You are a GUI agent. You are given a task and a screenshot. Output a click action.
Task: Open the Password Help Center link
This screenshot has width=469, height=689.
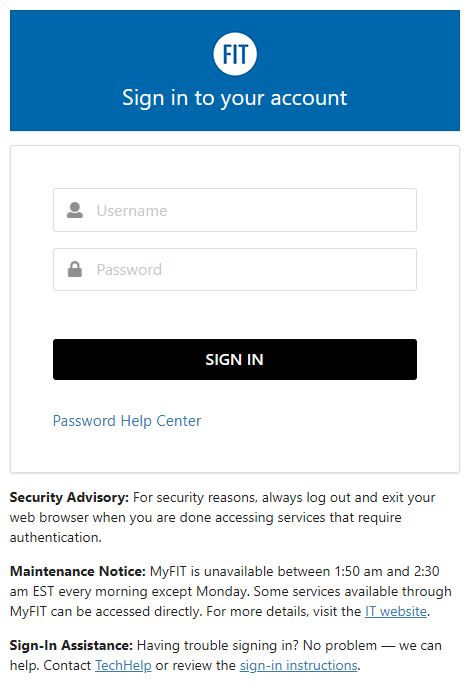click(x=127, y=421)
